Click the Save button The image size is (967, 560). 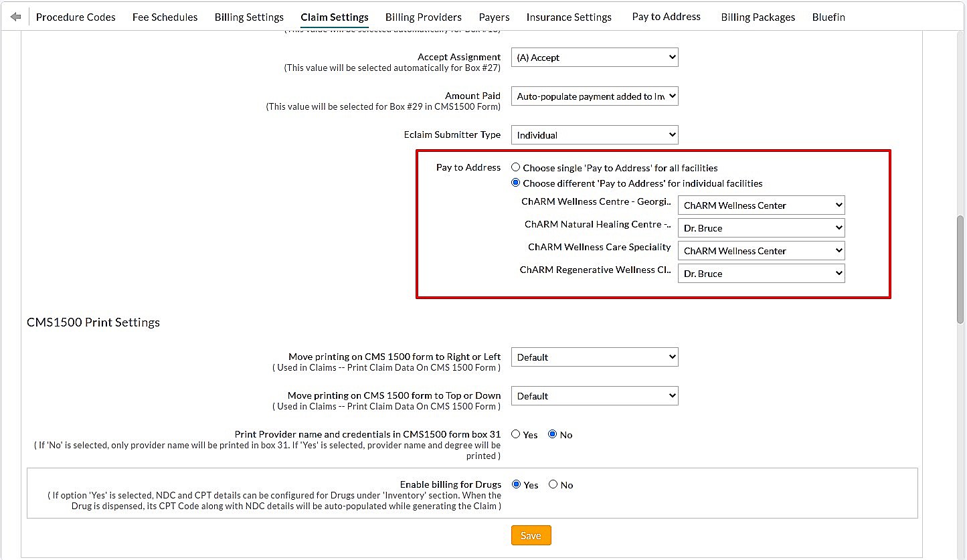click(531, 535)
